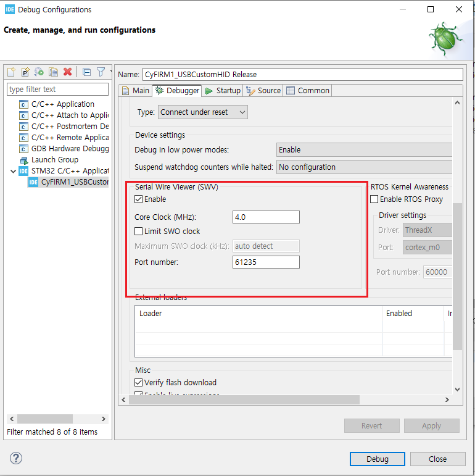This screenshot has width=475, height=476.
Task: Open RTOS Port cortex_m0 dropdown
Action: 427,248
